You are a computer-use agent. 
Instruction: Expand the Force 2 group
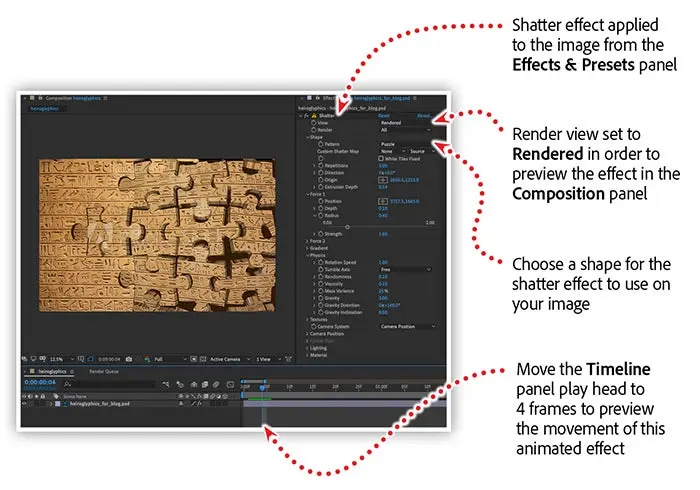pos(307,241)
